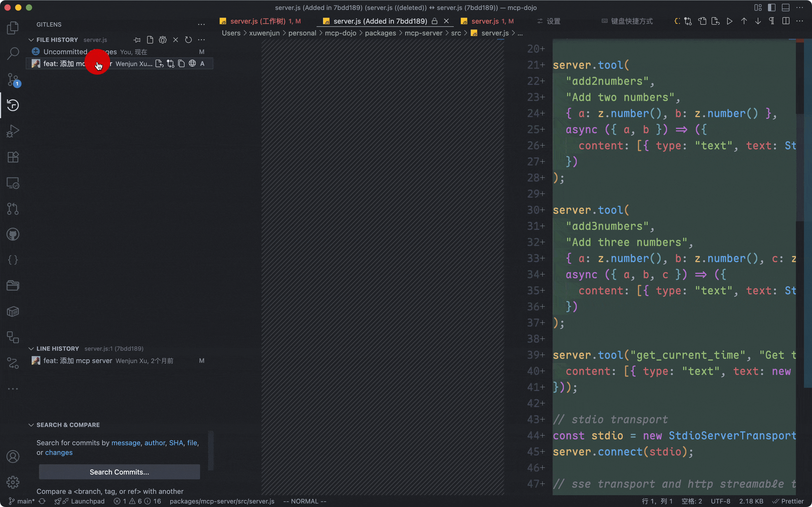Switch to the 设置 tab
This screenshot has height=507, width=812.
[553, 21]
